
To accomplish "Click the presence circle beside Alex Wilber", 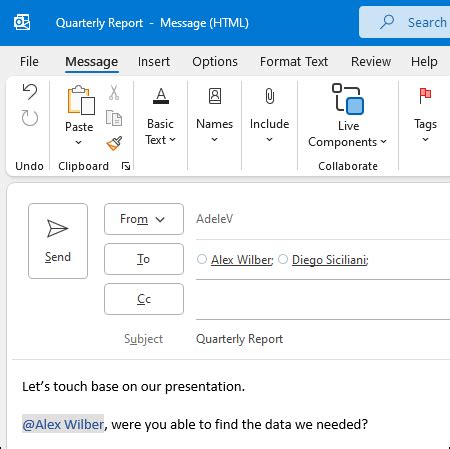I will (x=202, y=259).
